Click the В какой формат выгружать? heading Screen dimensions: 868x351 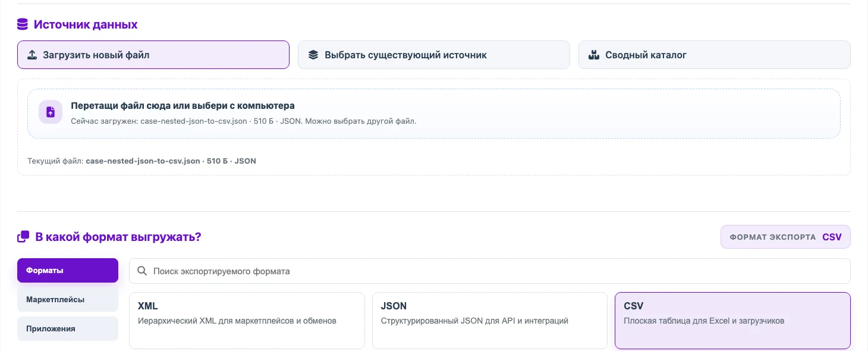click(118, 237)
